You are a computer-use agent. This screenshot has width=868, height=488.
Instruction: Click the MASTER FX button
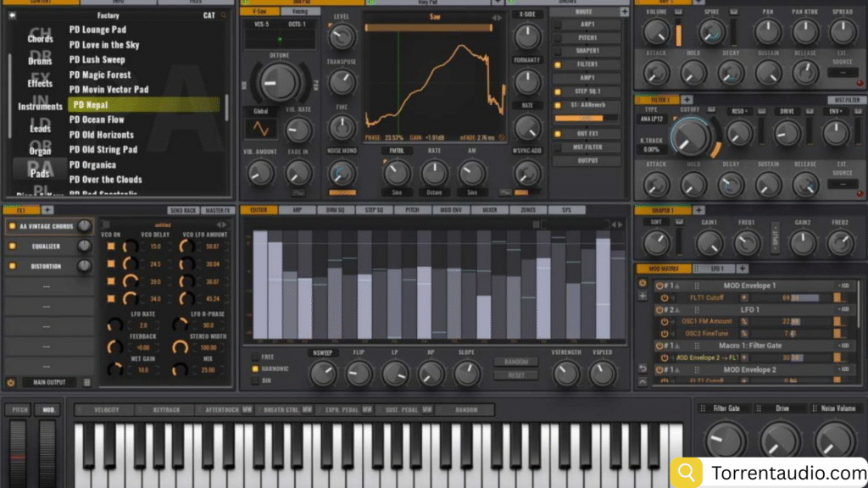[x=217, y=210]
